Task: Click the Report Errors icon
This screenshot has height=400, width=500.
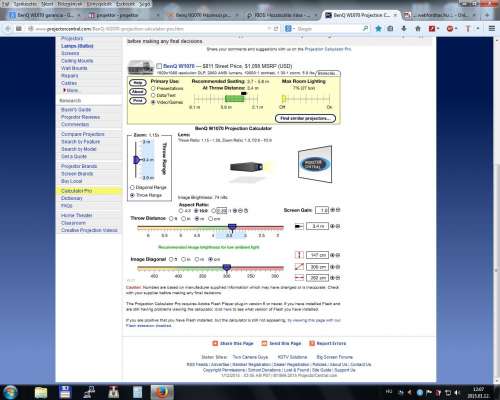Action: 312,343
